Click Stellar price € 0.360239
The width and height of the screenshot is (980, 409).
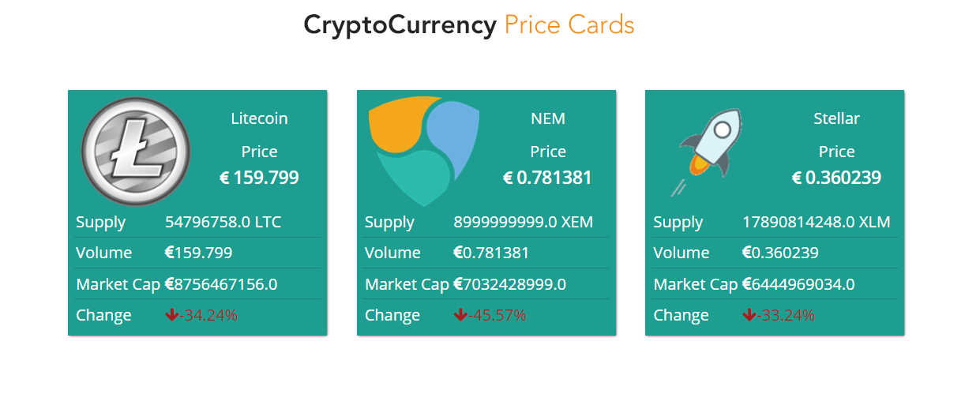click(836, 178)
